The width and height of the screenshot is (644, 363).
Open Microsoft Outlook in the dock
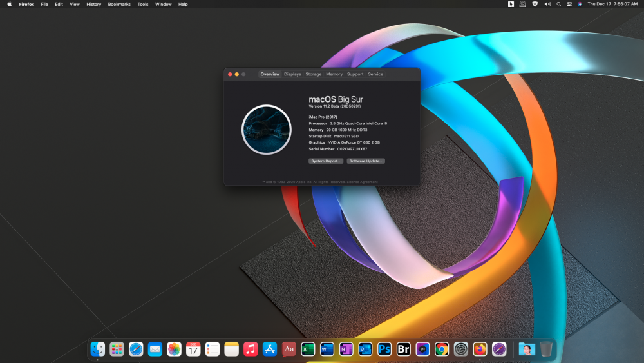click(x=365, y=349)
